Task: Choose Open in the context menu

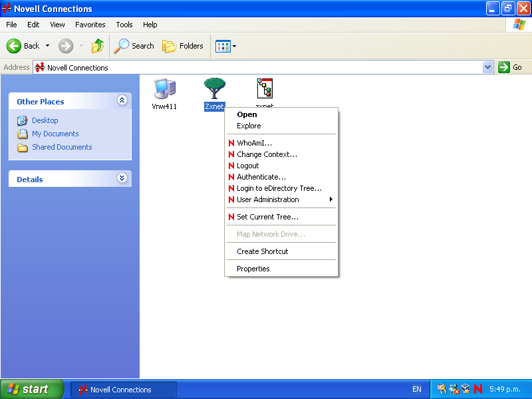Action: pos(281,114)
